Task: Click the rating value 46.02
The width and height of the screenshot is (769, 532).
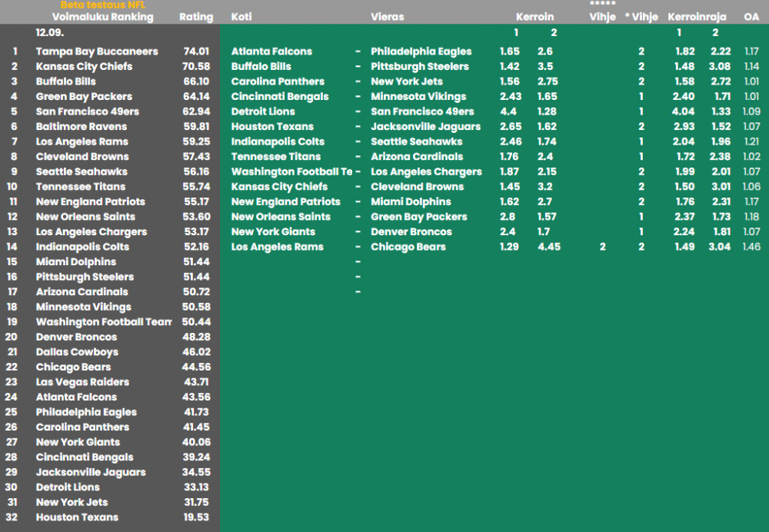Action: coord(196,352)
